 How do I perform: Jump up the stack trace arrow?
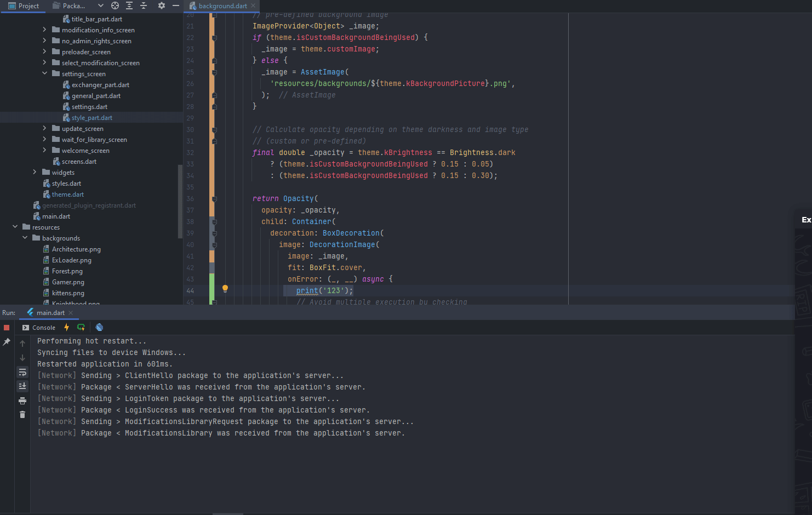(x=22, y=344)
